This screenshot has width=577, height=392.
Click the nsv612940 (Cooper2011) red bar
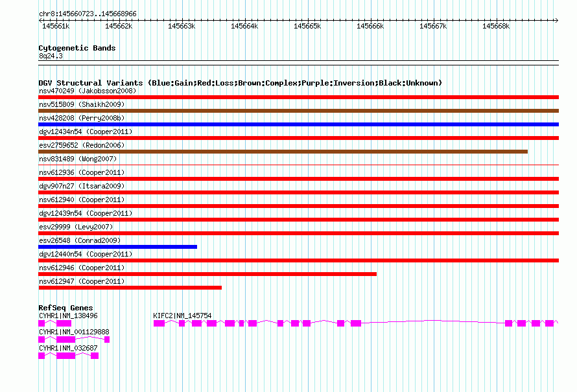(298, 206)
